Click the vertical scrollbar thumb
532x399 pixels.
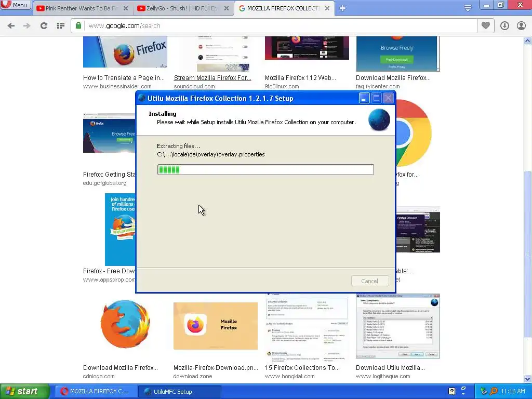click(x=528, y=255)
